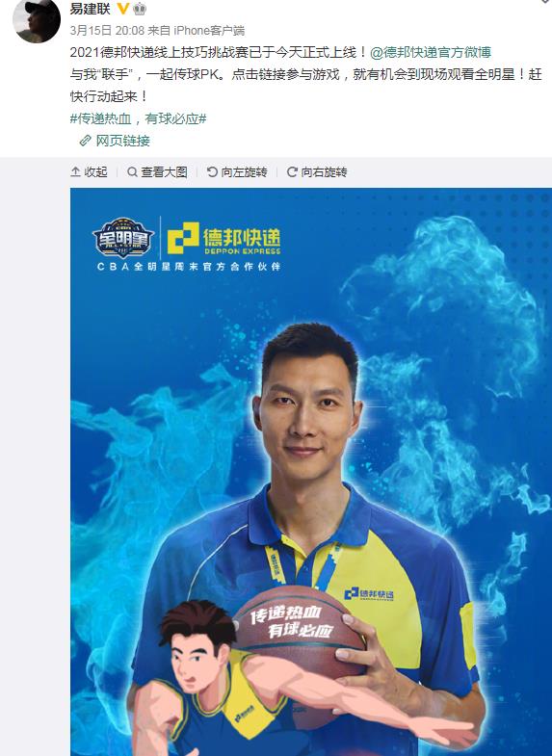Image resolution: width=552 pixels, height=756 pixels.
Task: Click the expanded poster image of the player
Action: click(311, 472)
